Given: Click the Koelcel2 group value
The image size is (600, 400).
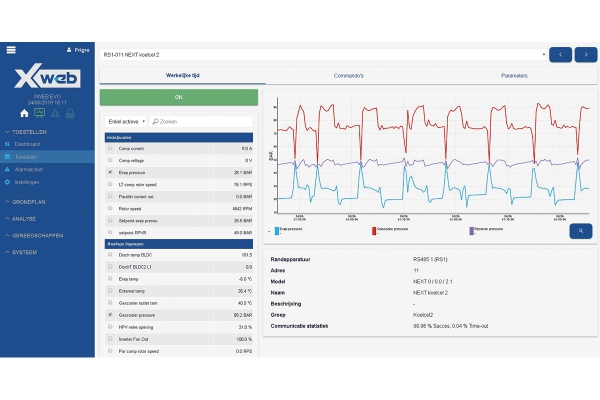Looking at the screenshot, I should tap(423, 315).
